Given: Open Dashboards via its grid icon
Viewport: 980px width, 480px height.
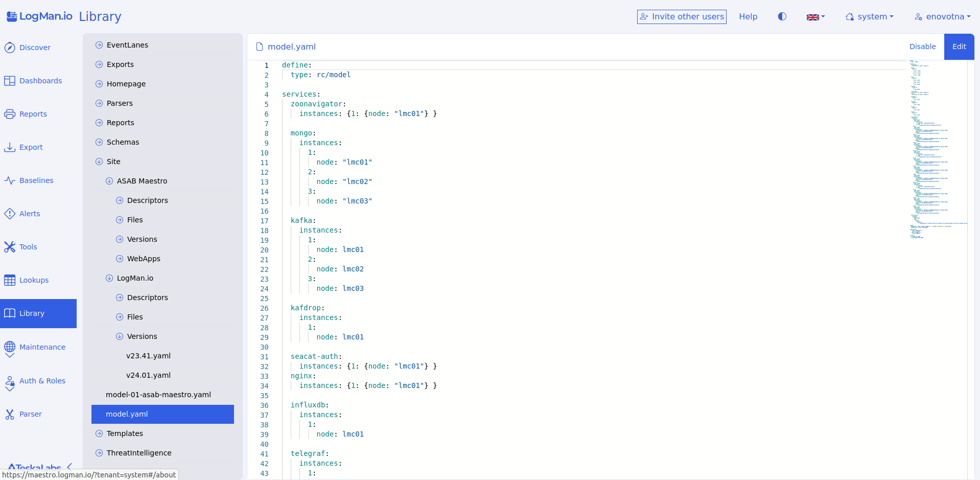Looking at the screenshot, I should point(10,81).
